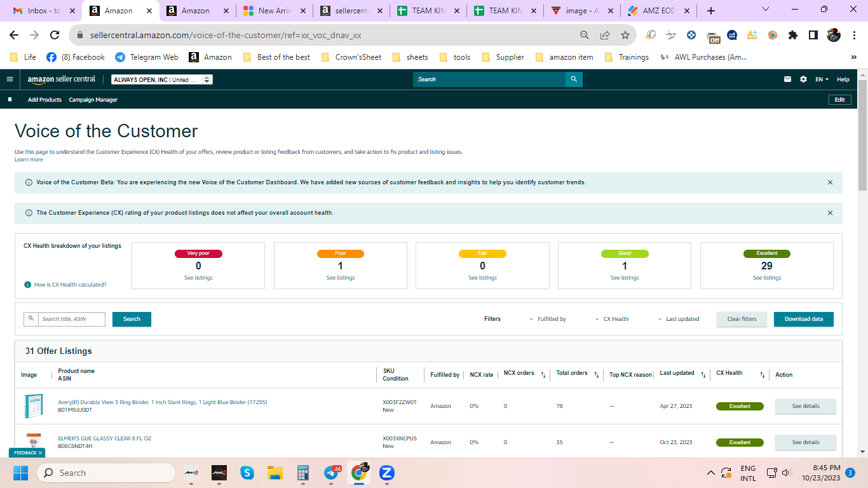Sort by Last updated column arrows
Screen dimensions: 868x488
[703, 375]
